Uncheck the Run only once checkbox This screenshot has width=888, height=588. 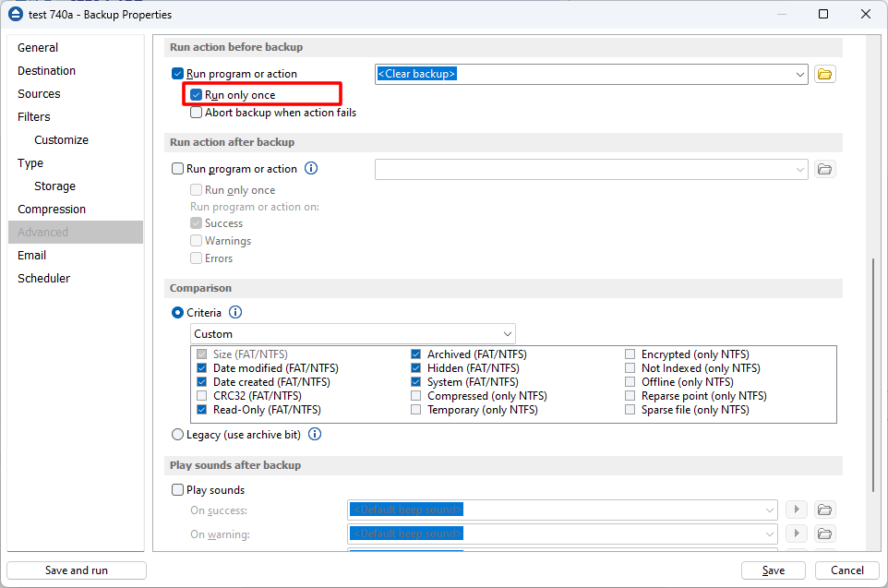pos(197,95)
